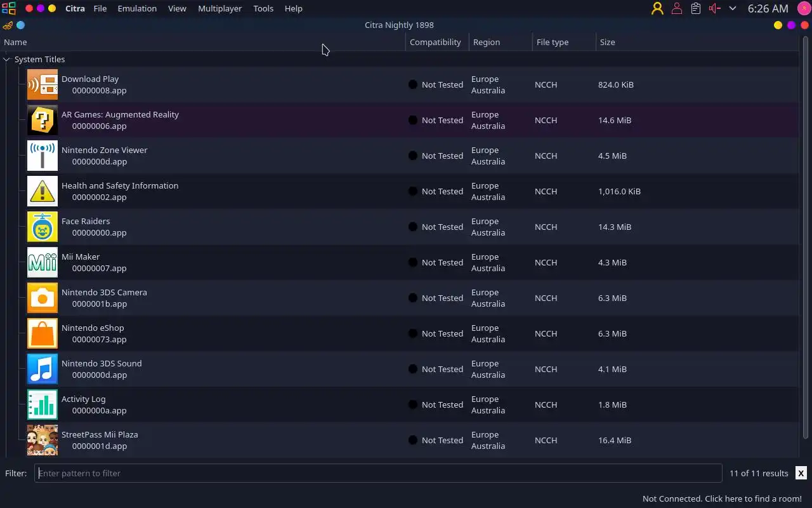Select the Nintendo Zone Viewer antenna icon
The width and height of the screenshot is (812, 508).
(x=43, y=156)
